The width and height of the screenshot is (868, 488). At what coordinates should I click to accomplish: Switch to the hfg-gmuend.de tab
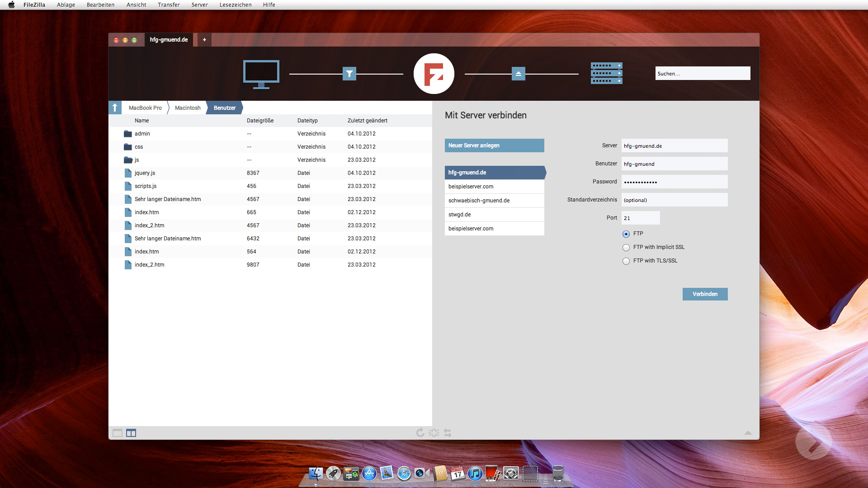pos(169,40)
